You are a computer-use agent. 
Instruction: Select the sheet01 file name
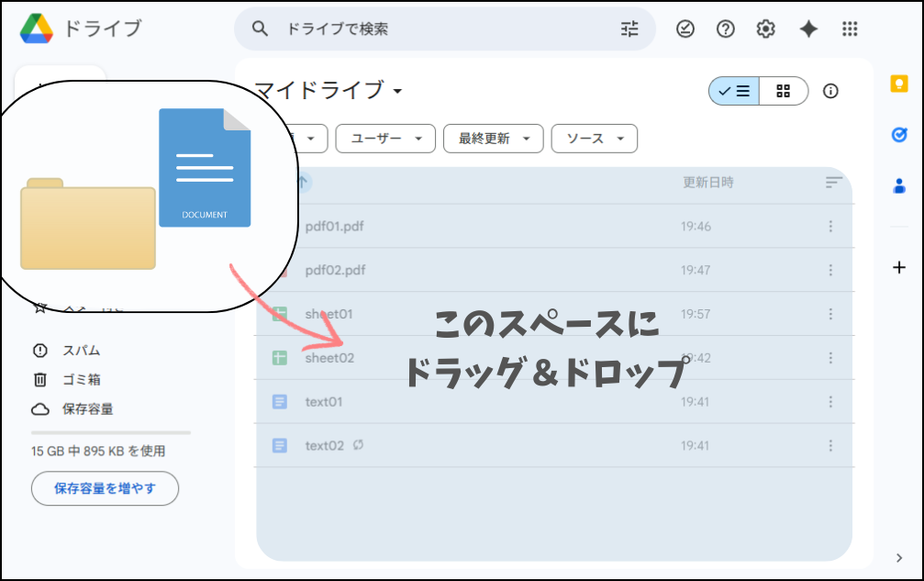[x=328, y=314]
